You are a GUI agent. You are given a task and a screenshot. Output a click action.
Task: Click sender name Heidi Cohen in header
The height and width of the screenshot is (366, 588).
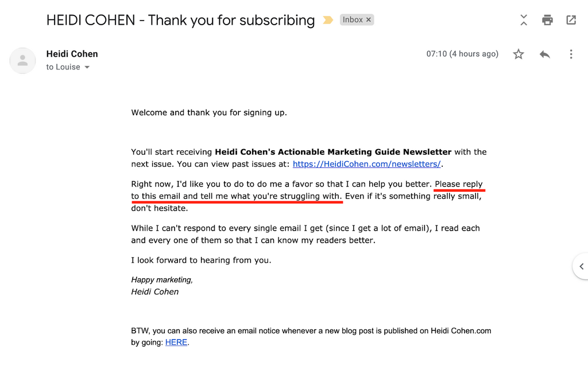pyautogui.click(x=72, y=54)
